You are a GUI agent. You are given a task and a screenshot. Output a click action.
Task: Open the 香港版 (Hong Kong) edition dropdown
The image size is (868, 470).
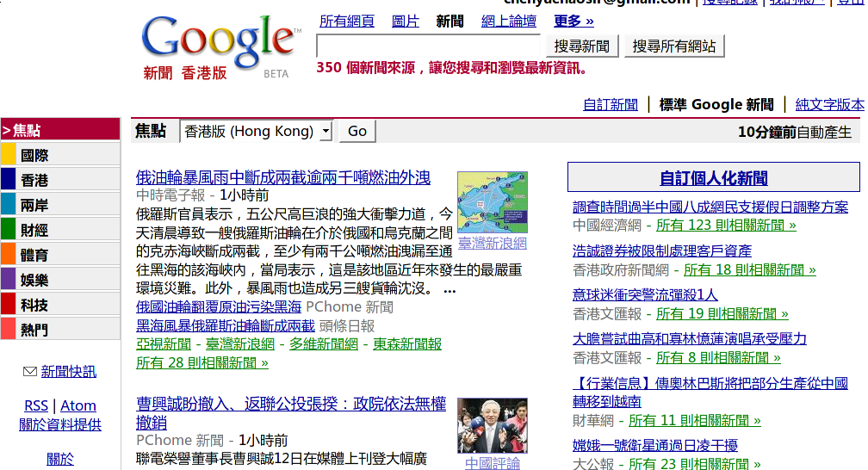pyautogui.click(x=256, y=131)
